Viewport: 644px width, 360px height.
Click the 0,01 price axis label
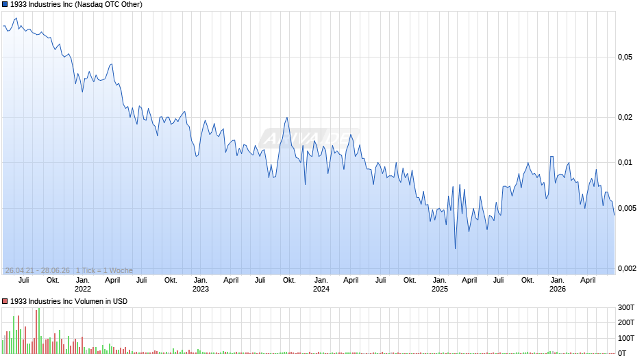click(625, 163)
